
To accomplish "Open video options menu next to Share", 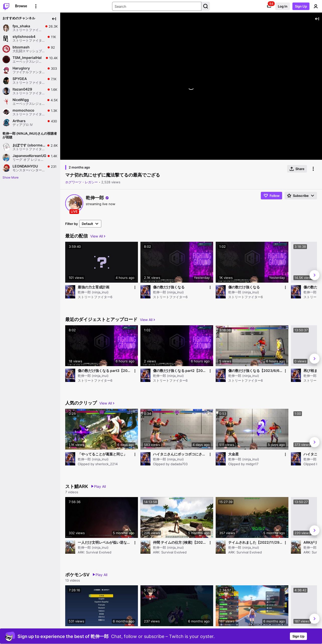I will point(313,169).
